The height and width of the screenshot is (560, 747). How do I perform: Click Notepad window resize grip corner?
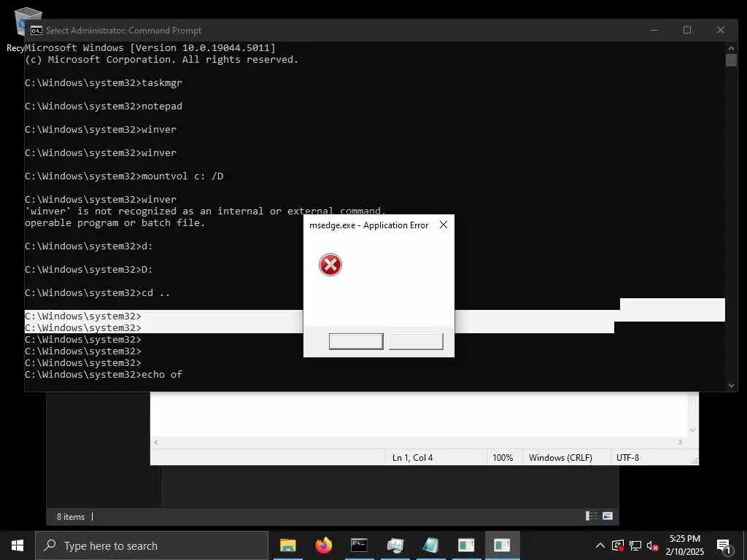[694, 461]
